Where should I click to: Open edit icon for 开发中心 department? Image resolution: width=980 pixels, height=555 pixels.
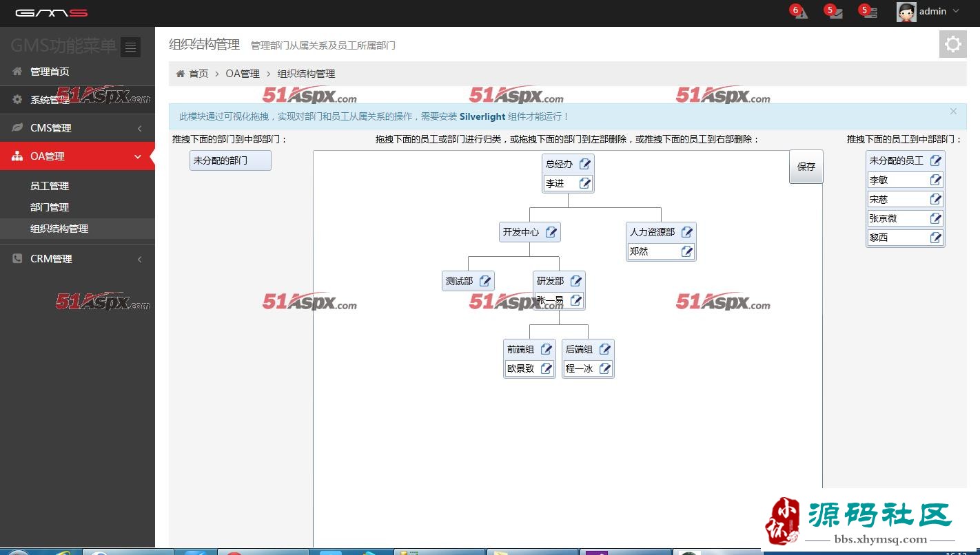tap(551, 232)
